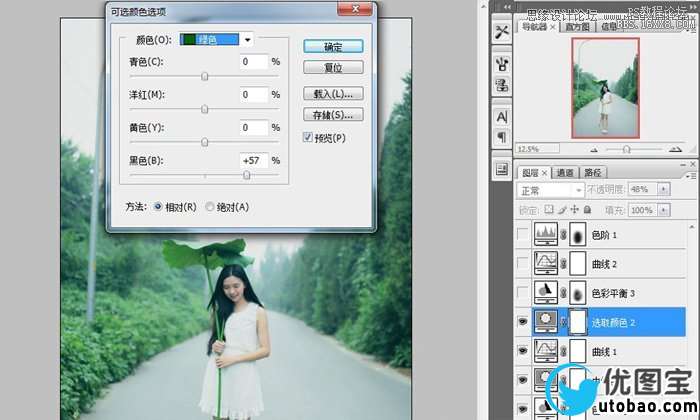The height and width of the screenshot is (420, 700).
Task: Switch to the 通道 channels tab
Action: (566, 172)
